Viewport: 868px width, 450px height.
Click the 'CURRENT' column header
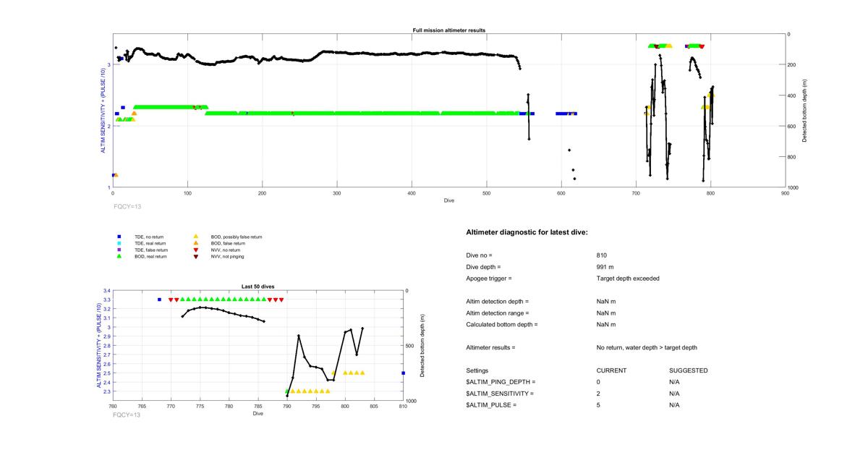tap(612, 370)
